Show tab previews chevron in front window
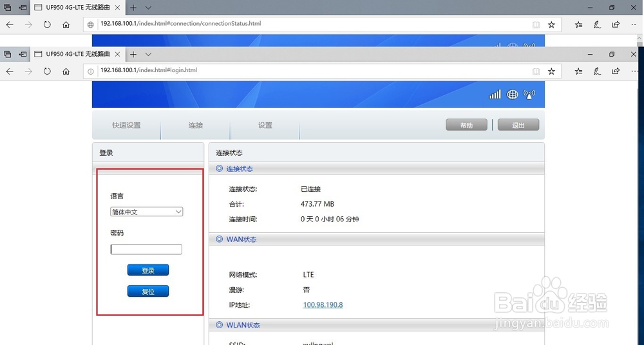This screenshot has height=345, width=644. click(148, 54)
